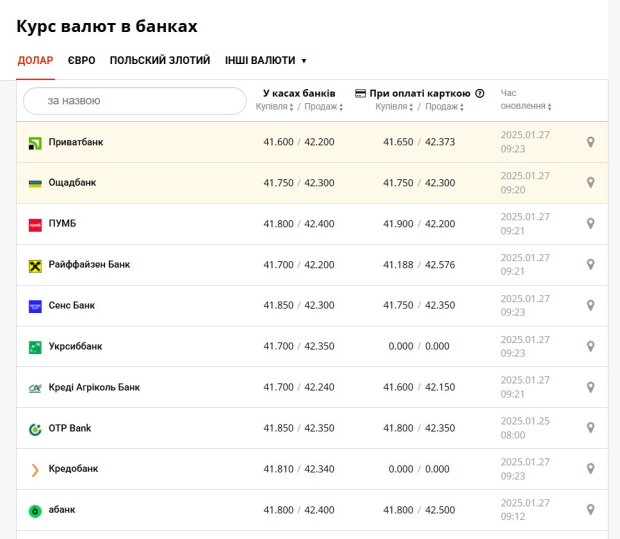Image resolution: width=620 pixels, height=539 pixels.
Task: Click the ПУМБ red logo icon
Action: pyautogui.click(x=35, y=225)
